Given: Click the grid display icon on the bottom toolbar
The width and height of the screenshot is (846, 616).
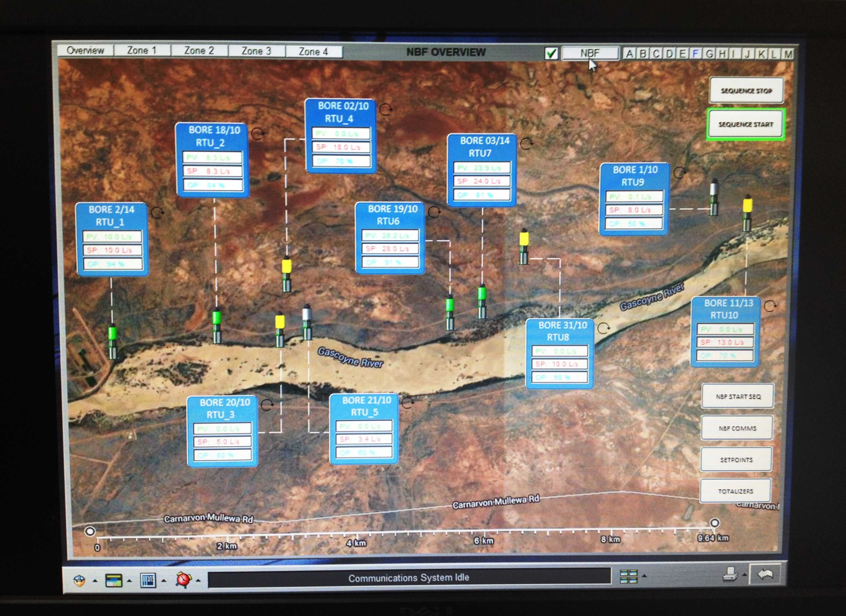Looking at the screenshot, I should 148,580.
